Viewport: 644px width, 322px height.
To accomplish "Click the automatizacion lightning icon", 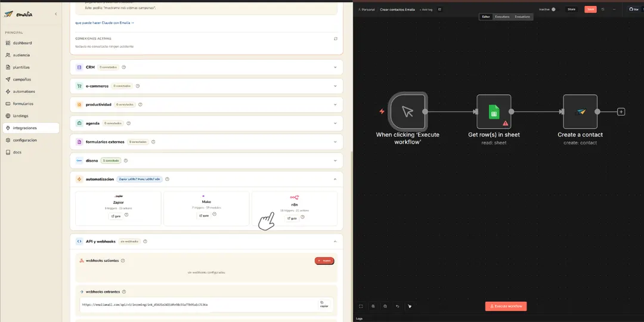I will 79,179.
